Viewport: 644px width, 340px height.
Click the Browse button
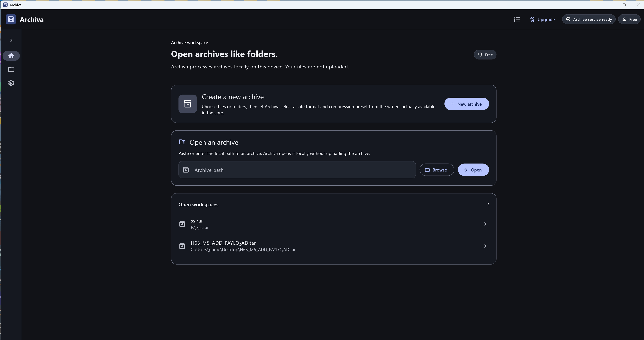[437, 170]
